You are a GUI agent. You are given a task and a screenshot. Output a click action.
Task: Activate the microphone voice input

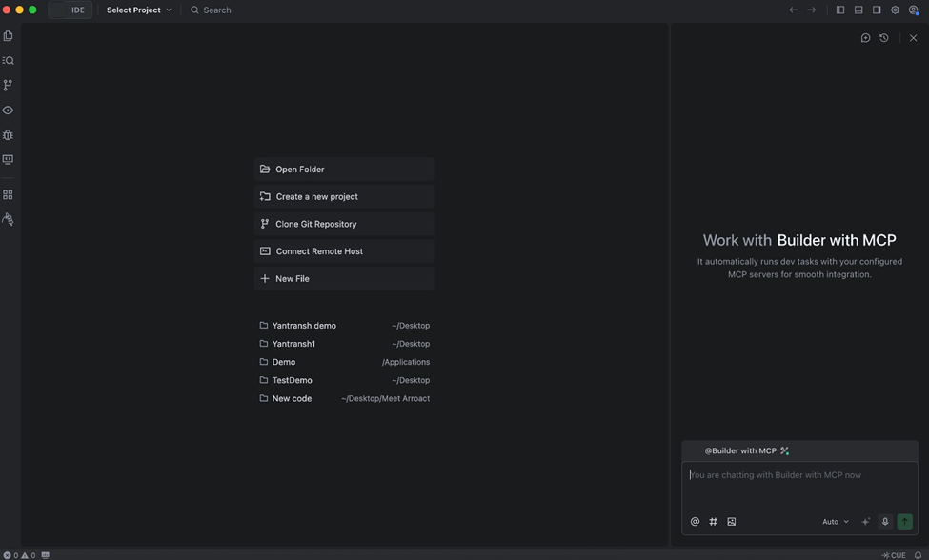point(885,522)
